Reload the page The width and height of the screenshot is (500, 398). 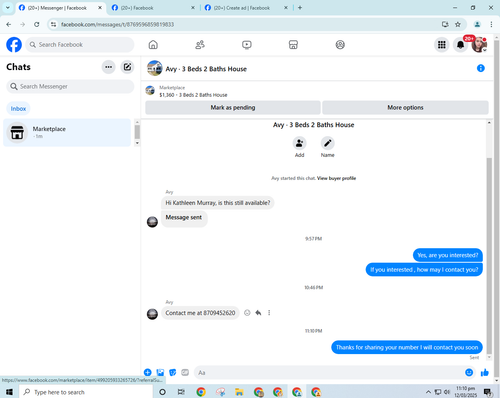coord(37,24)
